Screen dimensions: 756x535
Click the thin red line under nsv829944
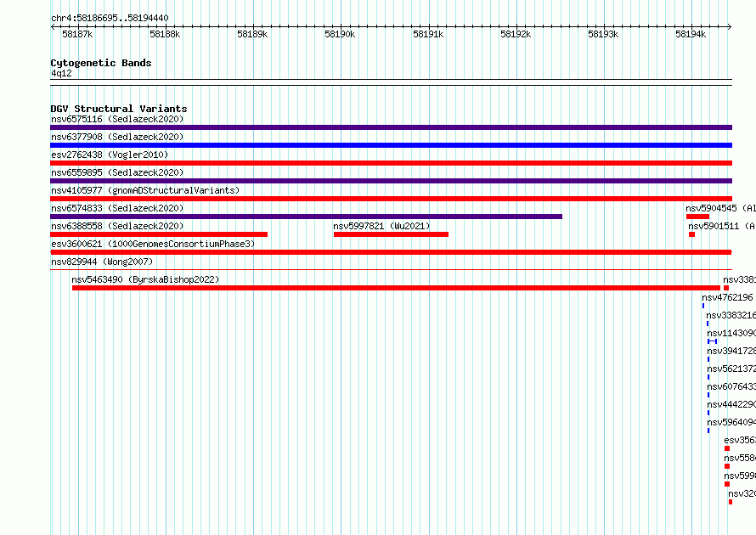(391, 269)
